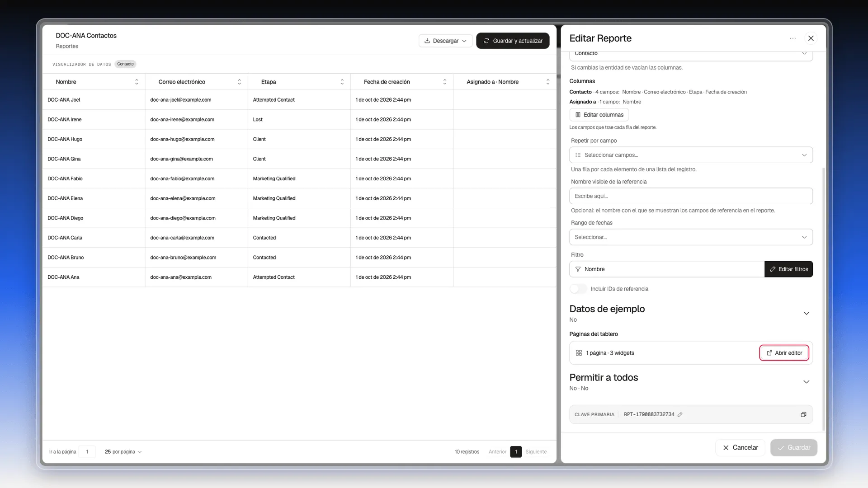Click the Reportes breadcrumb
The height and width of the screenshot is (488, 868).
(x=67, y=46)
